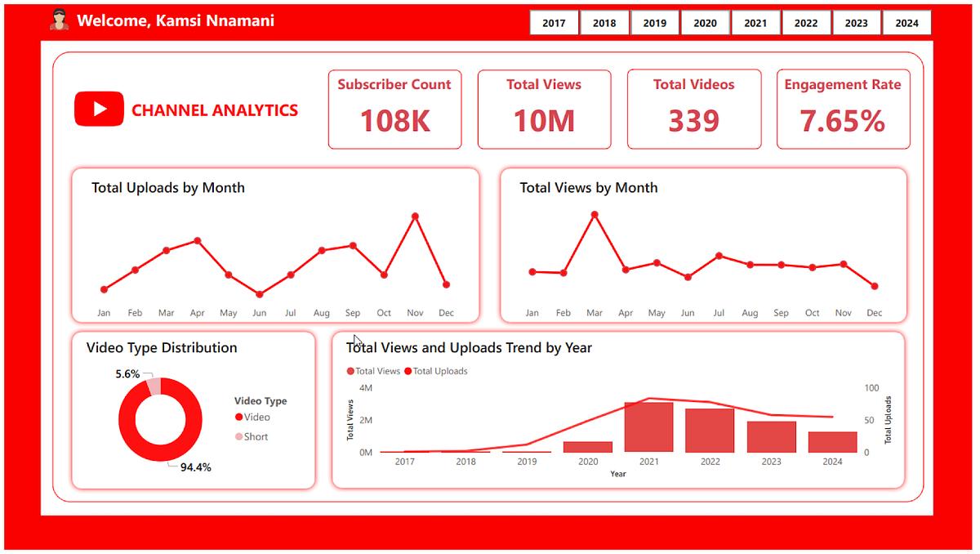Filter dashboard to year 2020

[705, 23]
